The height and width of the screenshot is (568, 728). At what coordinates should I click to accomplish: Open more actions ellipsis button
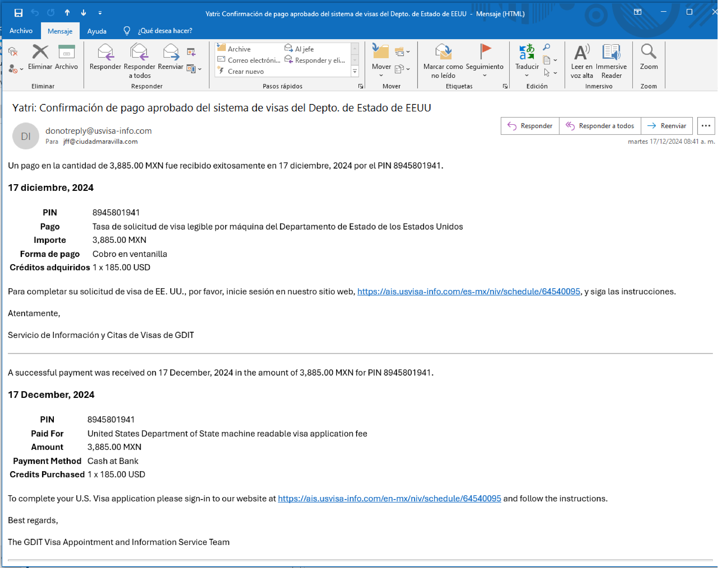706,126
